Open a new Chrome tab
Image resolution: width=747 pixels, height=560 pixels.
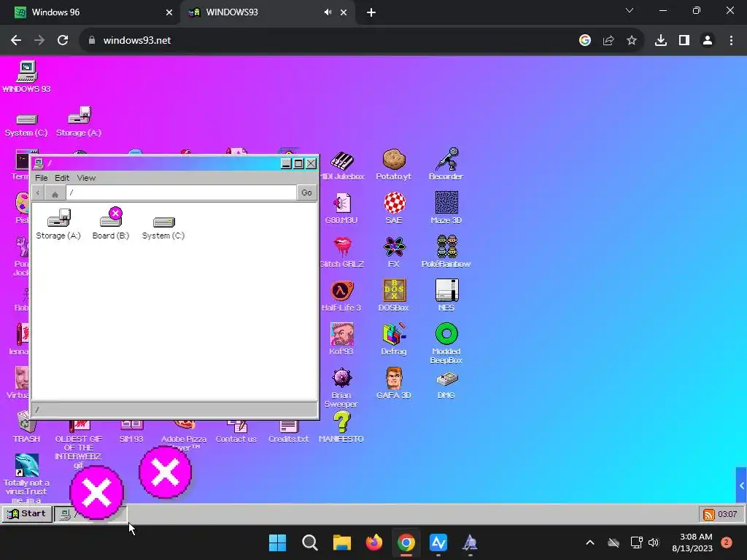(x=371, y=12)
